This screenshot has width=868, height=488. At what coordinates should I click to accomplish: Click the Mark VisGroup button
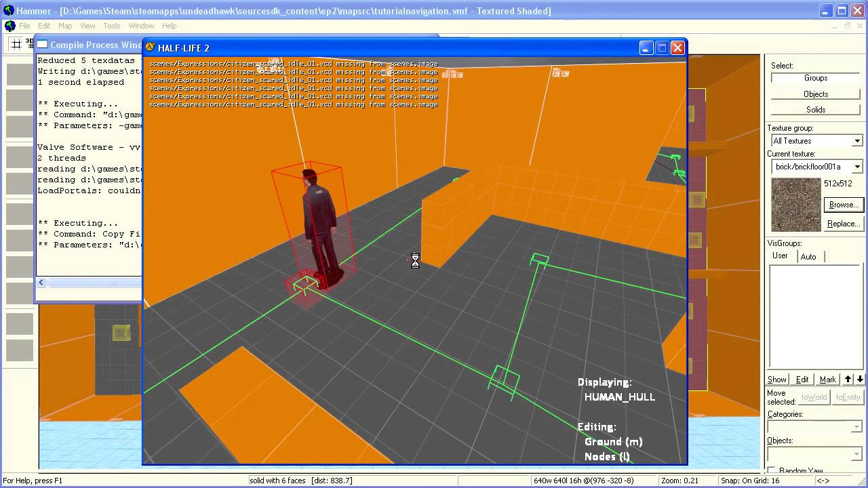pyautogui.click(x=828, y=380)
